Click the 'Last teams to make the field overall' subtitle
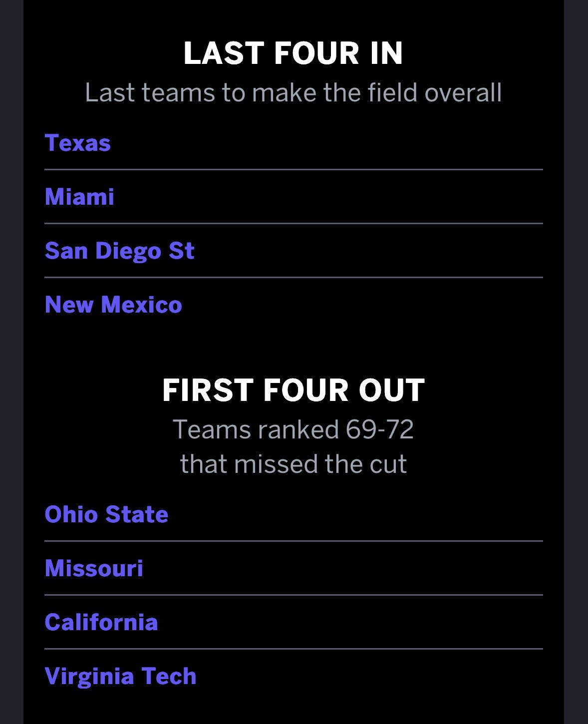Screen dimensions: 588x724 294,93
